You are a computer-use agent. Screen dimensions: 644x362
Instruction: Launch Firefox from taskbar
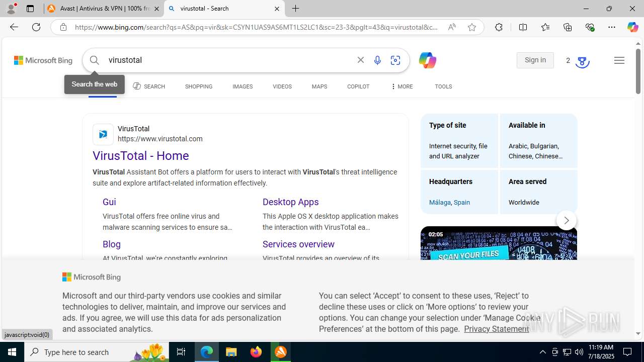point(256,352)
